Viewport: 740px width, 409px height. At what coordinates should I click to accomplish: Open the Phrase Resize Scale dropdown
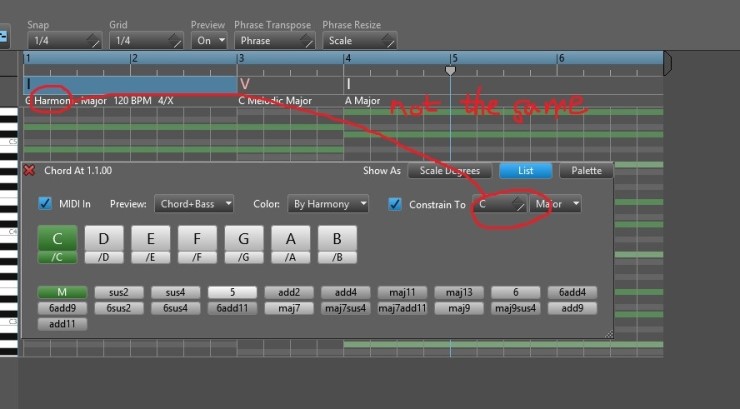point(360,41)
